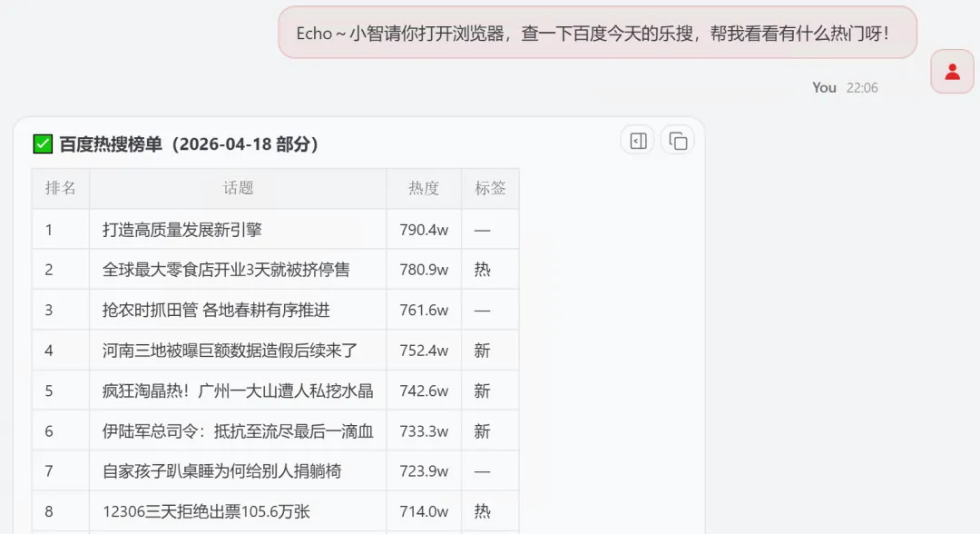Click the heat value 780.9w
980x534 pixels.
click(424, 270)
